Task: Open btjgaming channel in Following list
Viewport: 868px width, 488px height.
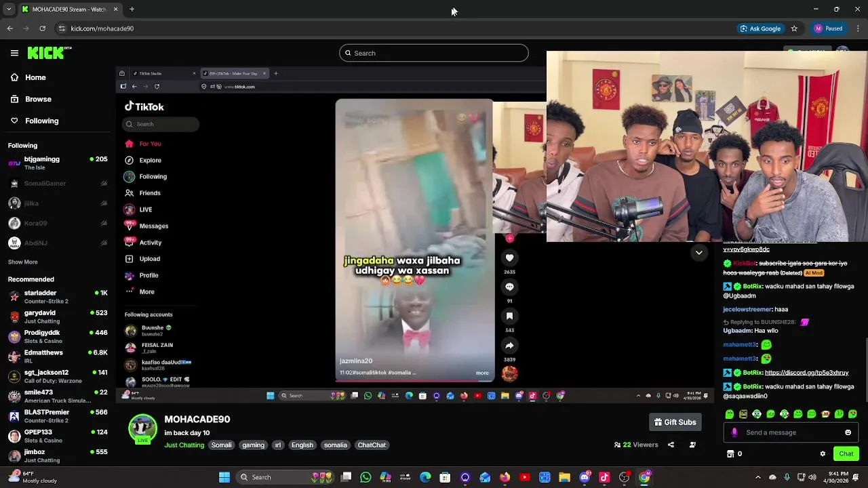Action: [58, 163]
